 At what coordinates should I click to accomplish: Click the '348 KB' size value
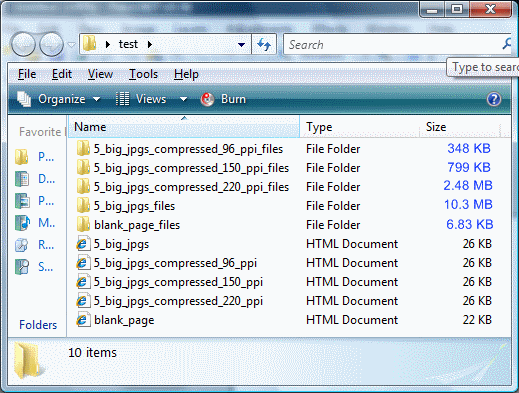469,148
